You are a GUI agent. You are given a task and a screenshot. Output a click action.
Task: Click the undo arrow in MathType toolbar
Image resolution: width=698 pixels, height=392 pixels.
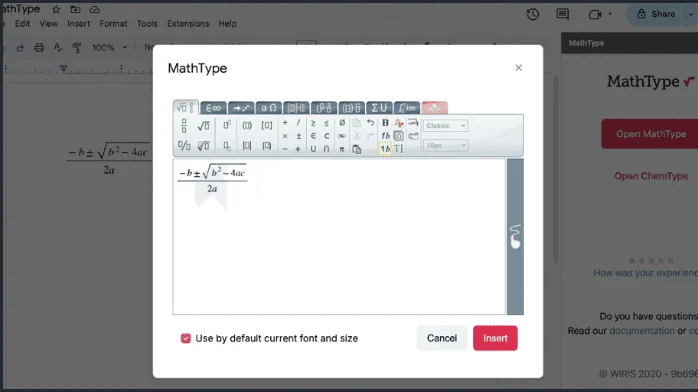(x=370, y=123)
